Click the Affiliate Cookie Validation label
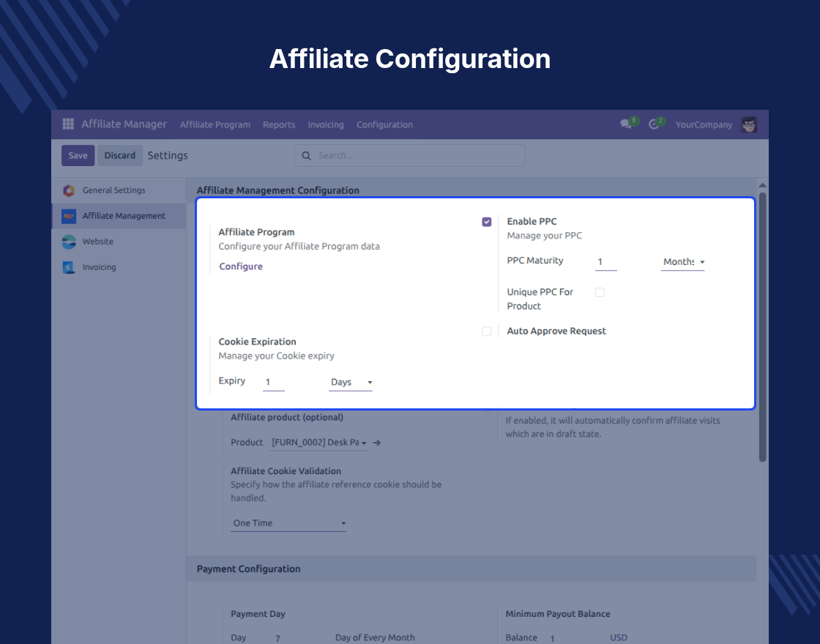This screenshot has height=644, width=820. click(286, 471)
